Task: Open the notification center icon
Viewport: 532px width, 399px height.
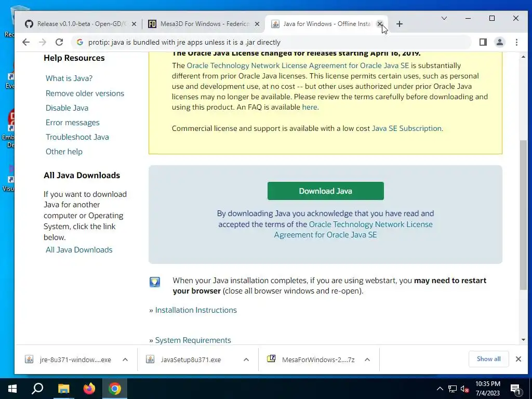Action: click(x=516, y=390)
